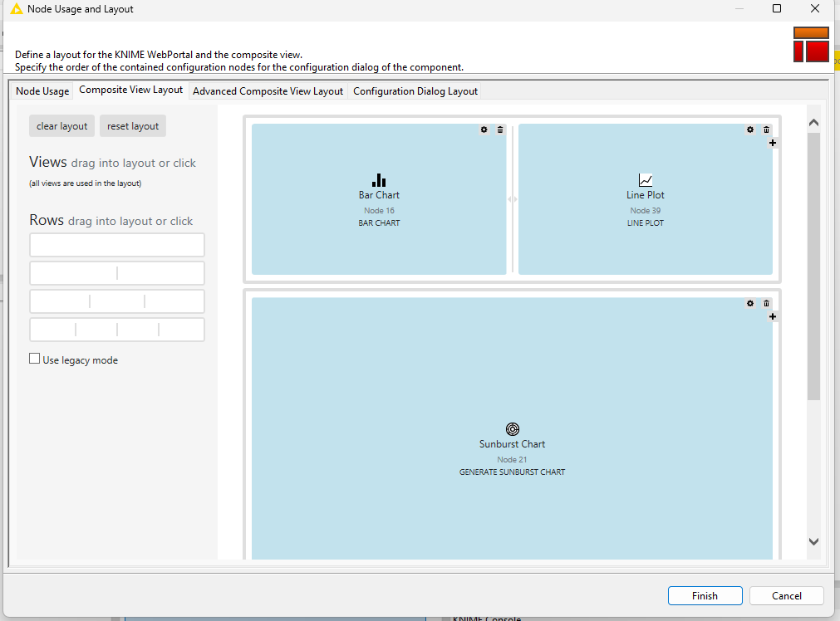Viewport: 840px width, 621px height.
Task: Open settings gear on Line Plot tile
Action: coord(750,130)
